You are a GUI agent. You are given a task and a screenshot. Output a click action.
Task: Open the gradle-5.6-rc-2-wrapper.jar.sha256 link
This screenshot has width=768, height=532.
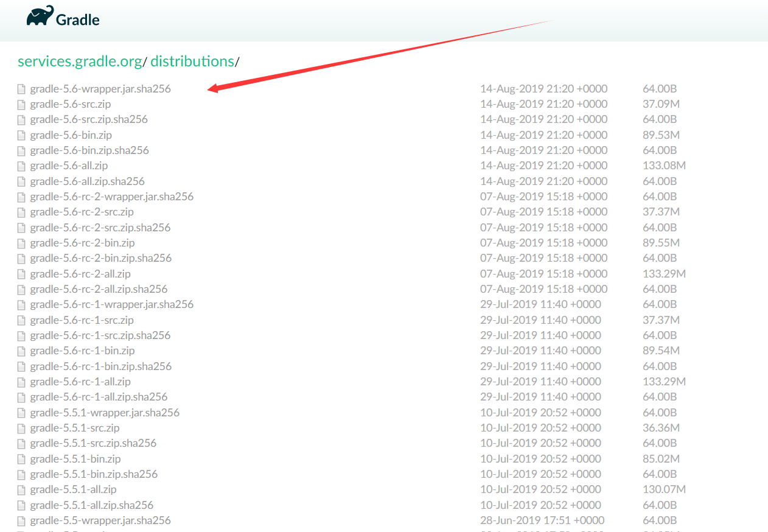[112, 197]
